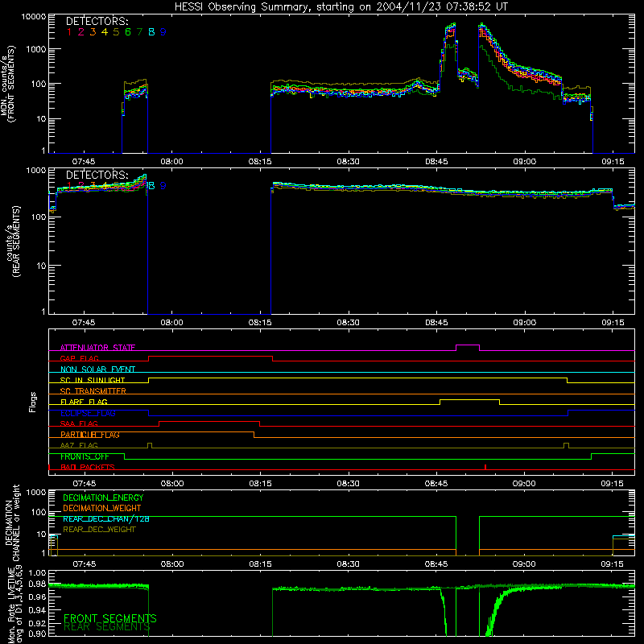Image resolution: width=644 pixels, height=644 pixels.
Task: Click the 0.98 tick label on the livetime axis
Action: tap(37, 584)
